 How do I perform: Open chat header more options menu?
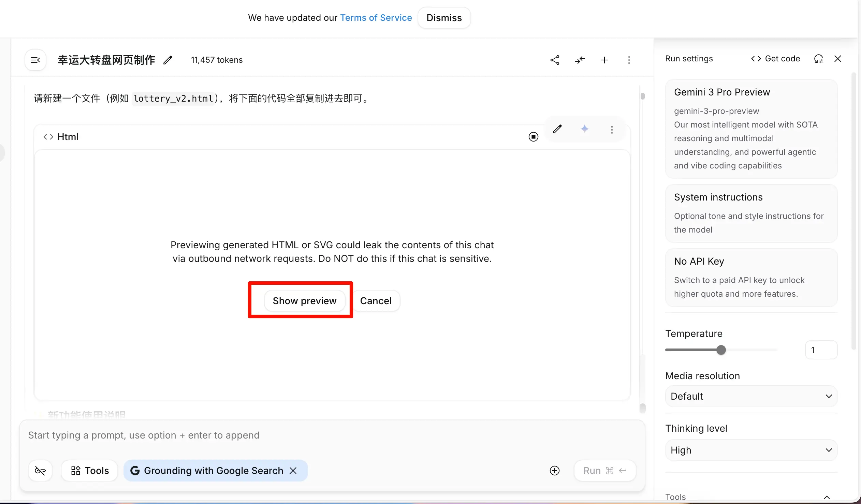(x=629, y=60)
